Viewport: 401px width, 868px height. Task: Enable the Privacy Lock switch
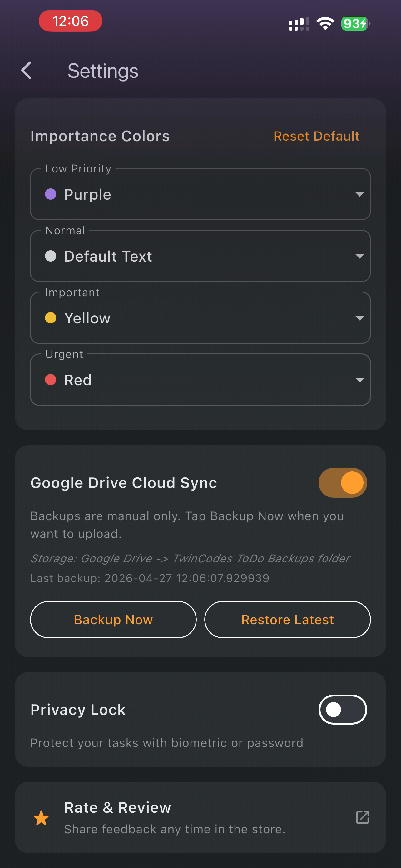342,709
